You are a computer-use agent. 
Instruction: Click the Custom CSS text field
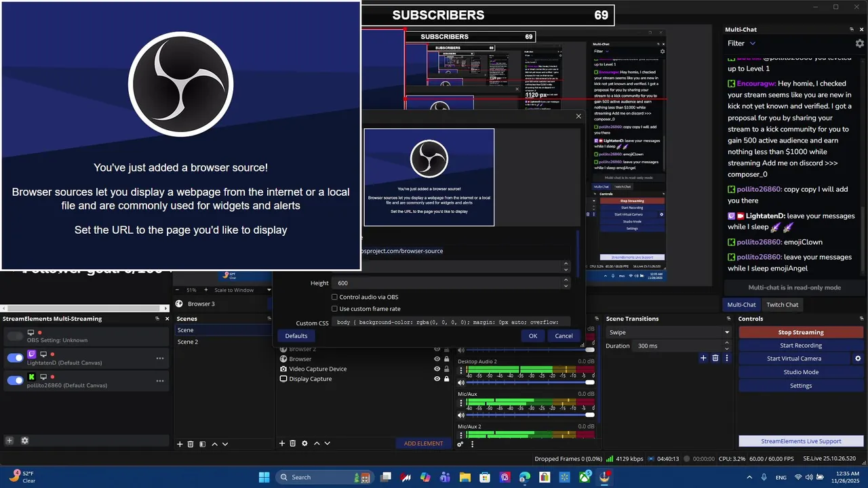(x=451, y=323)
